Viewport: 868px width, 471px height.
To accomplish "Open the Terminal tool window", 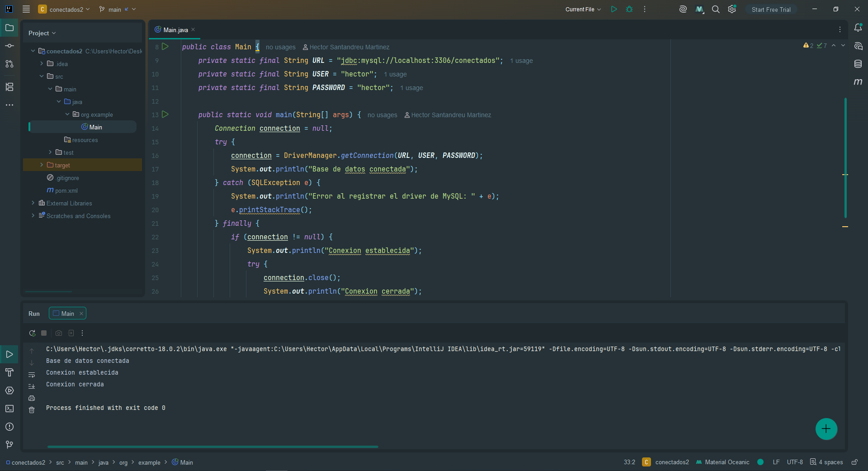I will [9, 409].
